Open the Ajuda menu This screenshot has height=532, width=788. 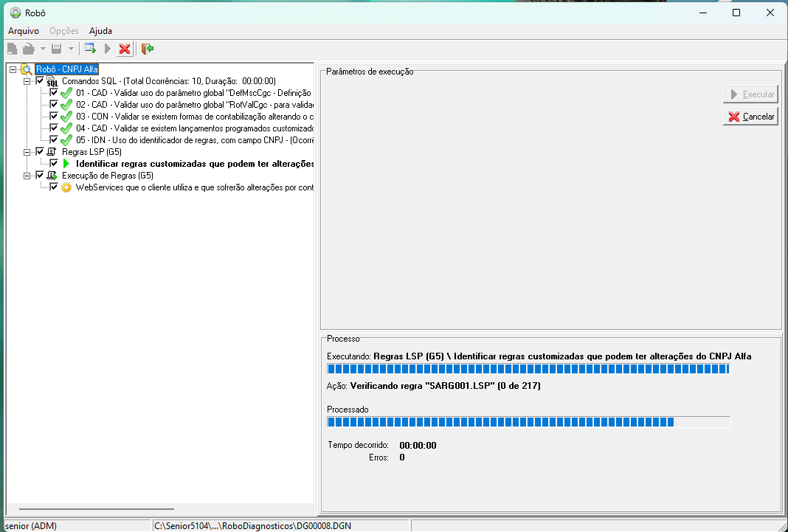[x=100, y=31]
